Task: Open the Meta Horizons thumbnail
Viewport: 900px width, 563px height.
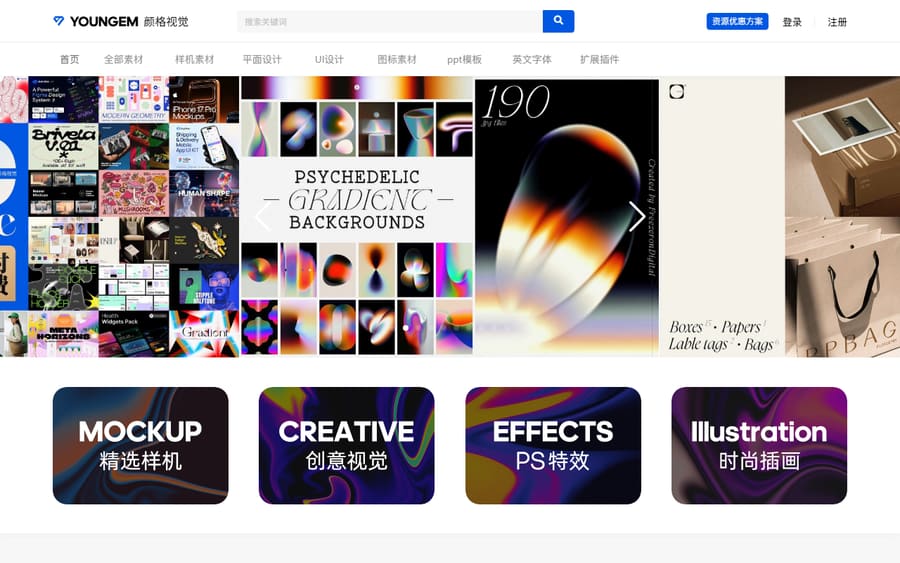Action: pos(63,334)
